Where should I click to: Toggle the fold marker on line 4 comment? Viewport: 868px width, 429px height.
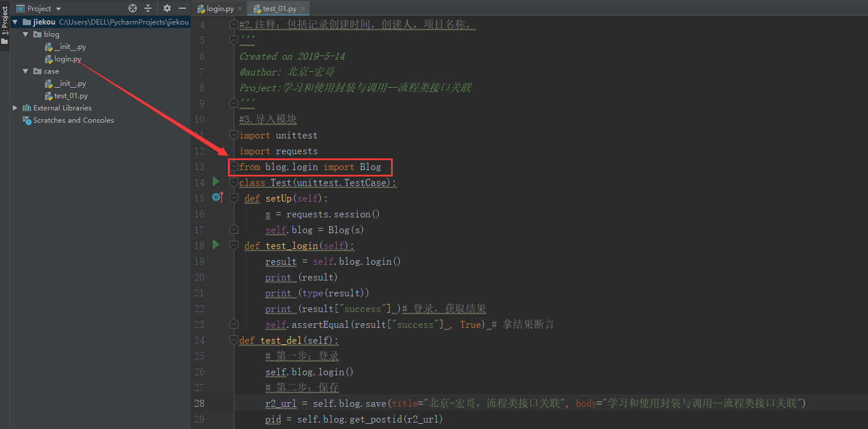click(234, 24)
